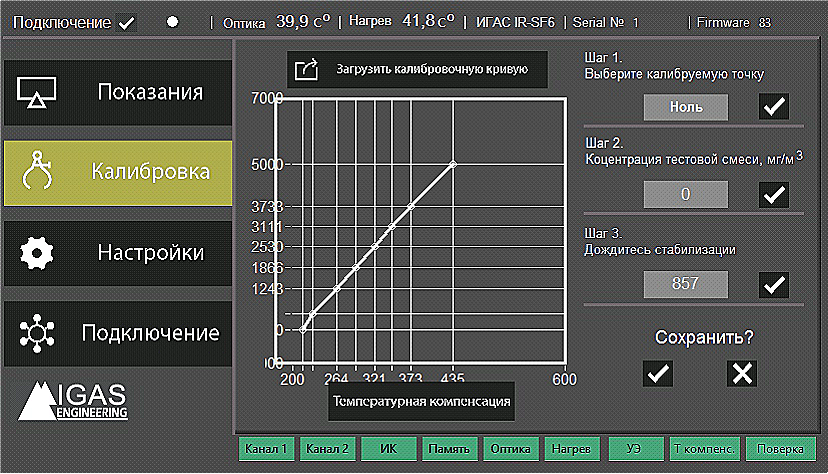This screenshot has height=474, width=828.
Task: Click the test mixture concentration field showing 0
Action: click(685, 194)
